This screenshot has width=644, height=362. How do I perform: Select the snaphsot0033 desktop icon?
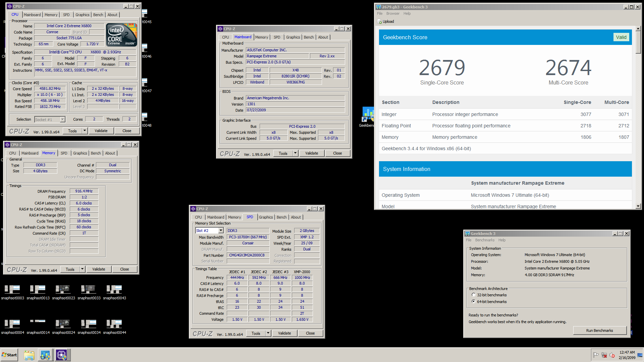tap(89, 292)
